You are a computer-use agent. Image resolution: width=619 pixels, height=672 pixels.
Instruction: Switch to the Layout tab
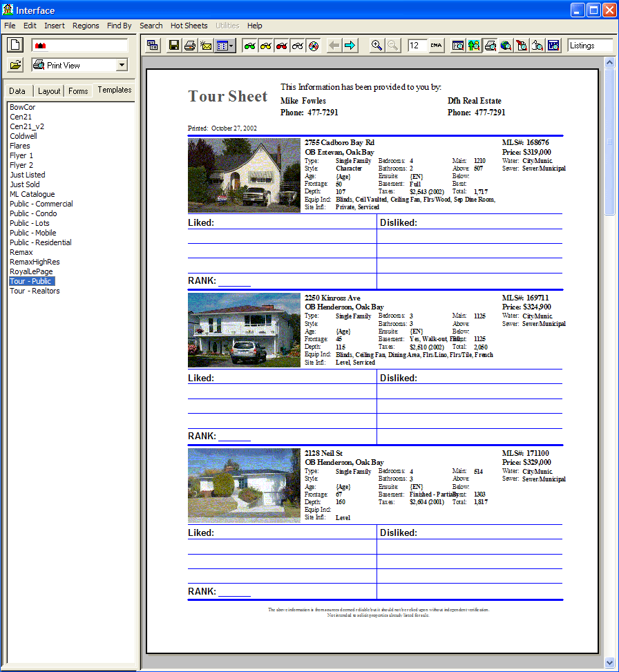[x=49, y=91]
